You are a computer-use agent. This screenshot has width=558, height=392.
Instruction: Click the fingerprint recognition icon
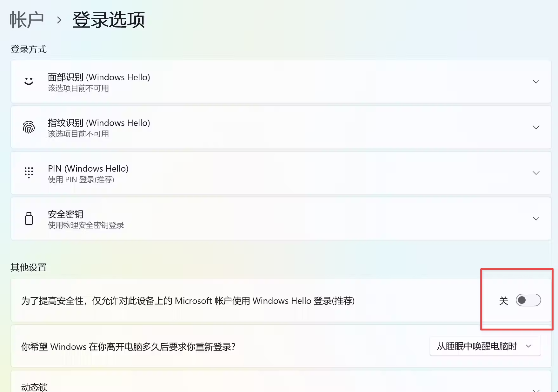(x=29, y=127)
